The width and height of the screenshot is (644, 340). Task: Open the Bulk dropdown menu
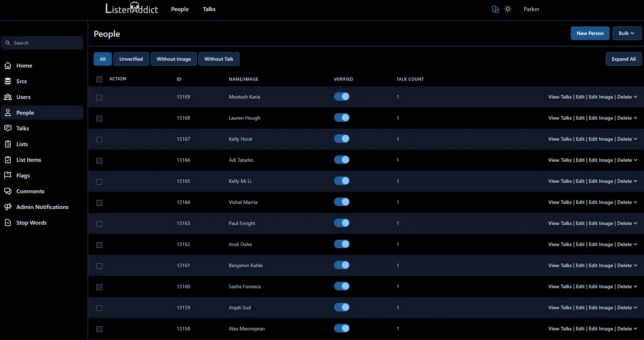627,33
